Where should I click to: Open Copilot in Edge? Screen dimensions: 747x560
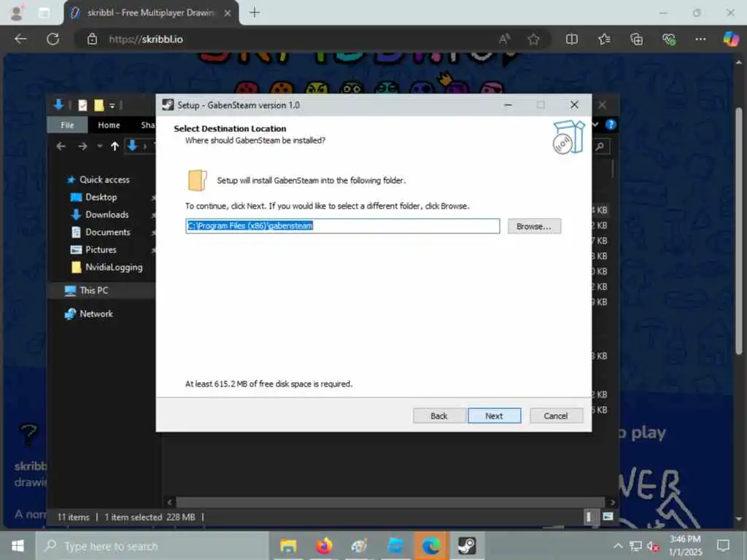pyautogui.click(x=730, y=39)
